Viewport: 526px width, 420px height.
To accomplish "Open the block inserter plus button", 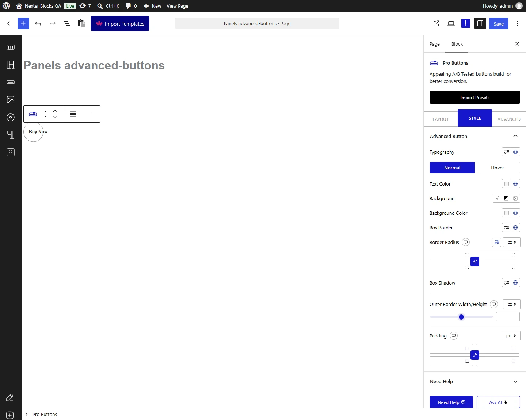I will point(23,23).
